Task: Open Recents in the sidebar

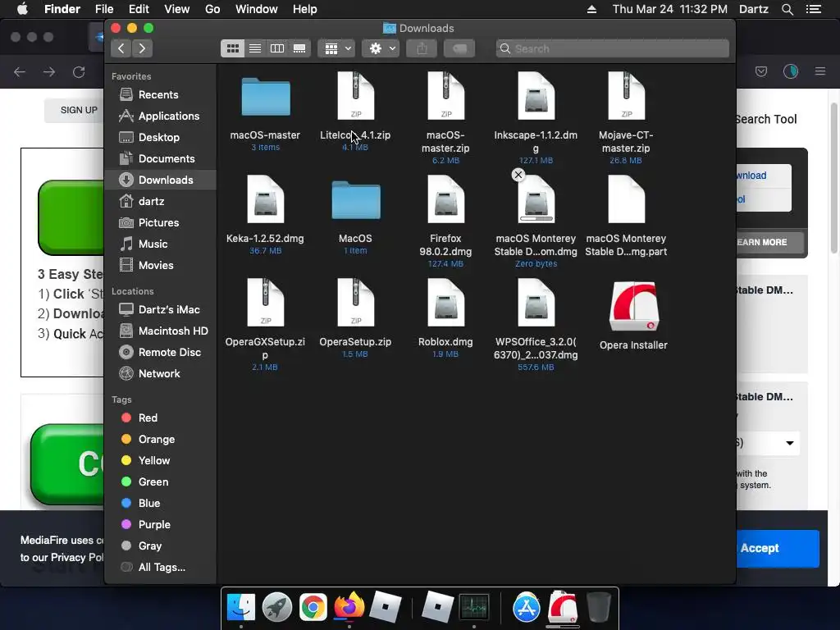Action: tap(161, 95)
